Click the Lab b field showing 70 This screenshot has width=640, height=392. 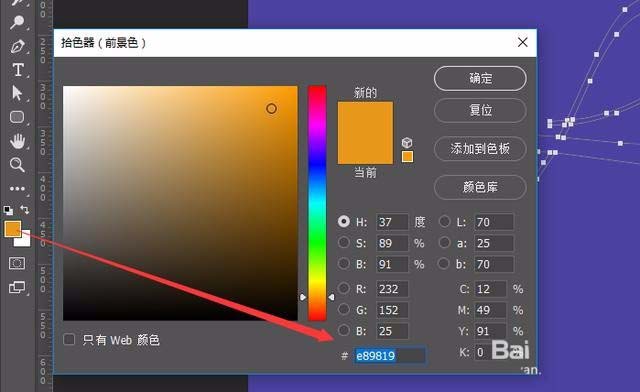point(494,264)
